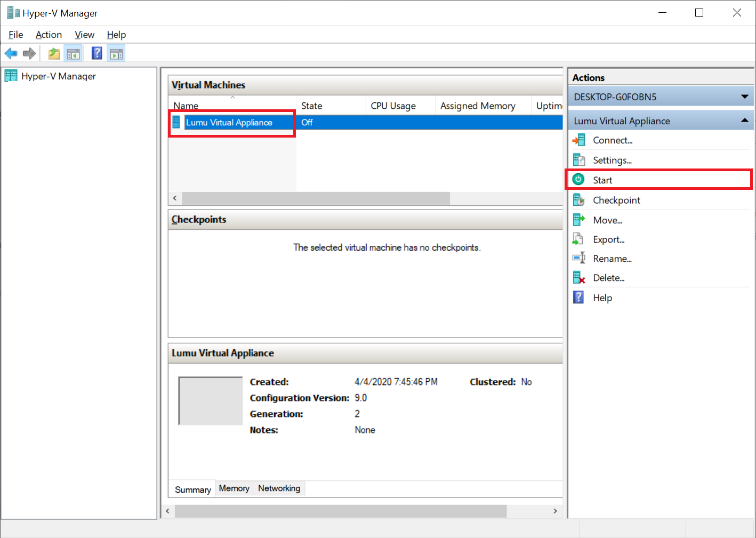The width and height of the screenshot is (756, 538).
Task: Click the Checkpoint icon in Actions
Action: pos(579,200)
